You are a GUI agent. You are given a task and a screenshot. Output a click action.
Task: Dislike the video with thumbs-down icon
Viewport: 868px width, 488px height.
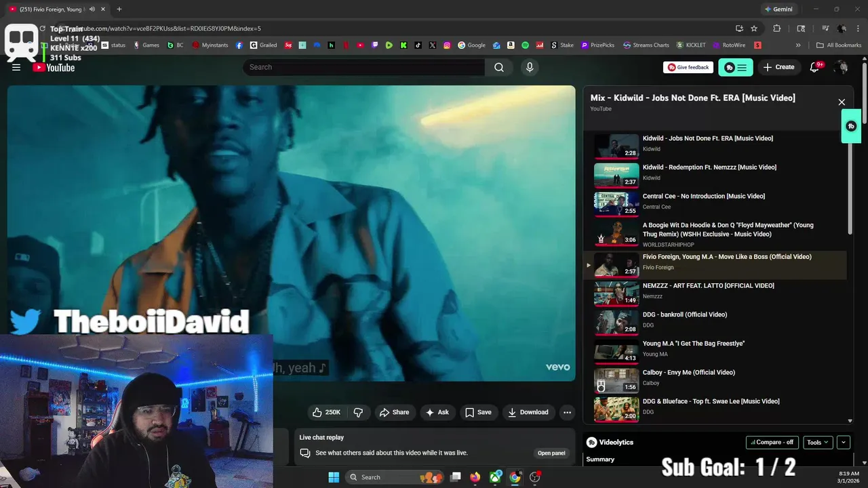point(359,412)
